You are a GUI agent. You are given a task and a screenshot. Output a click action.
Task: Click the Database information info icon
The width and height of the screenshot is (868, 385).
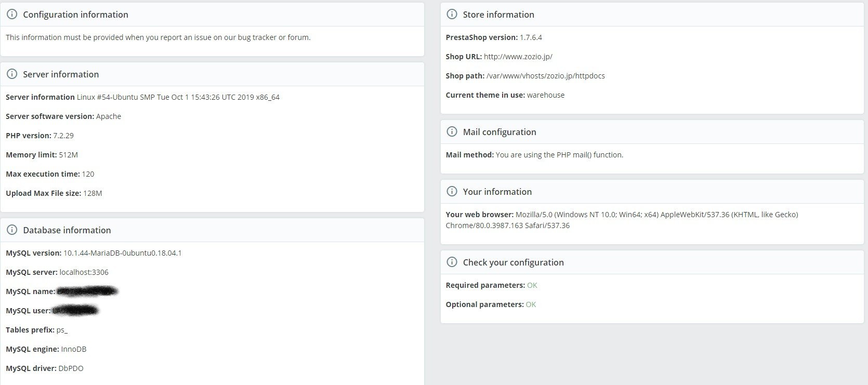pos(12,230)
